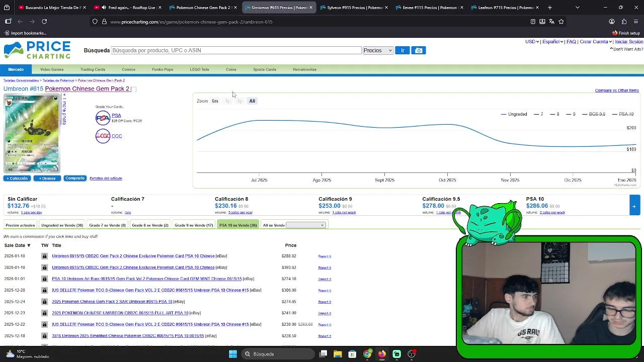
Task: Open the Compare vs Other Items link
Action: 617,90
